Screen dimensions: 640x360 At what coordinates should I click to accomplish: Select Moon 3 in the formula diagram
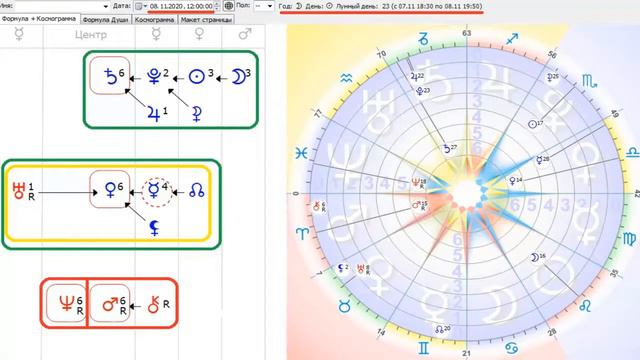coord(241,76)
